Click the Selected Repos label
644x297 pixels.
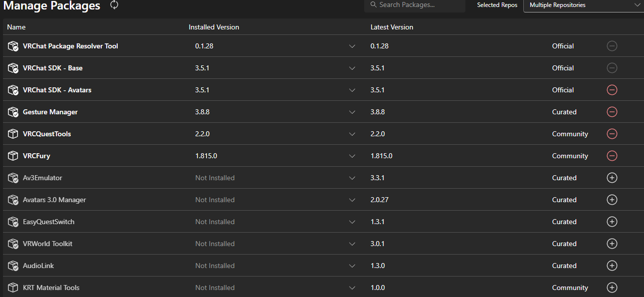497,5
